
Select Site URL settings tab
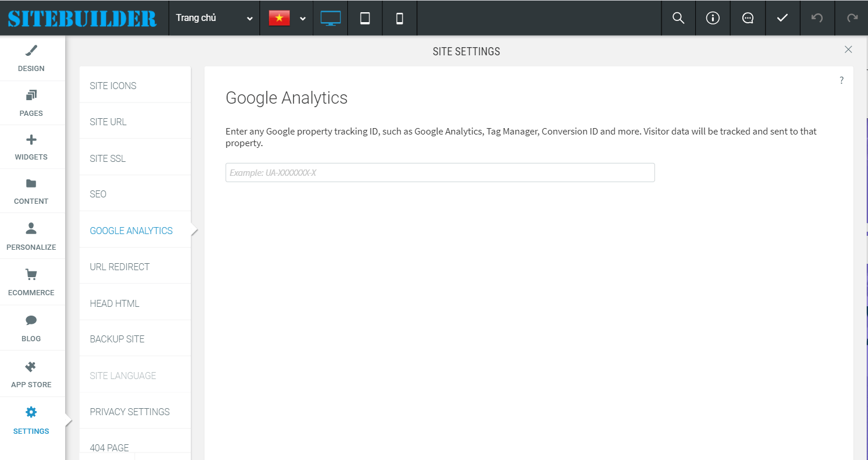point(135,122)
